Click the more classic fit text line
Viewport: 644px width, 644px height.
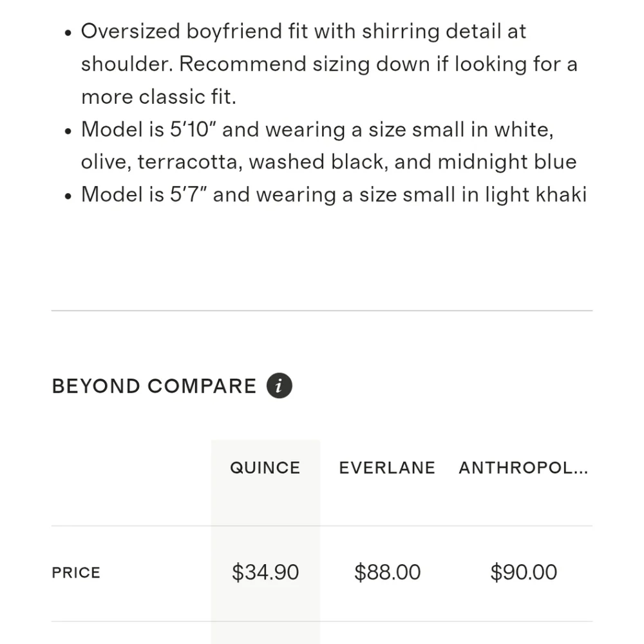158,97
